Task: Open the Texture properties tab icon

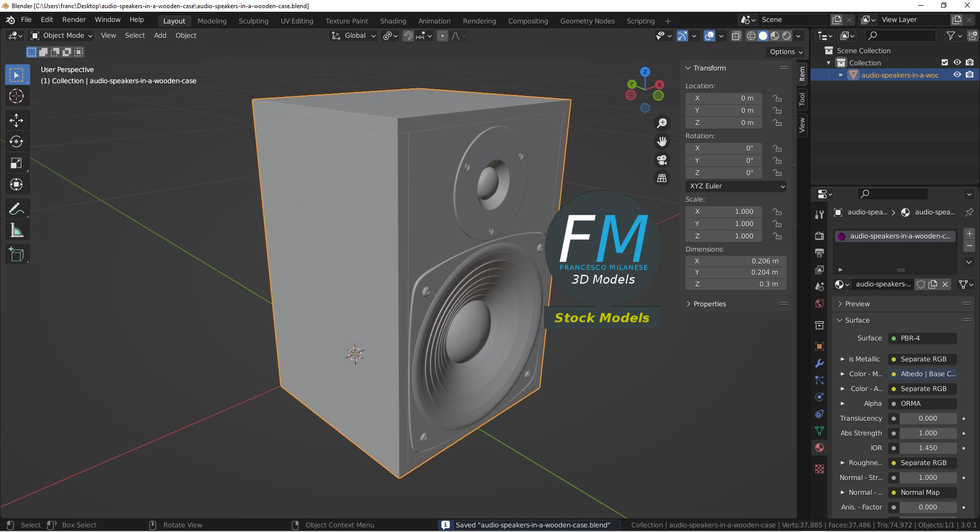Action: (819, 469)
